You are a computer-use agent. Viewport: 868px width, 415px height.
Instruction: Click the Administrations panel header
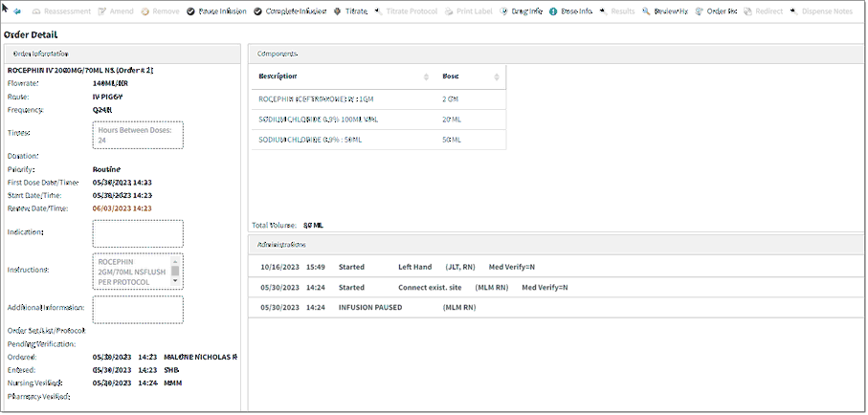(x=556, y=244)
